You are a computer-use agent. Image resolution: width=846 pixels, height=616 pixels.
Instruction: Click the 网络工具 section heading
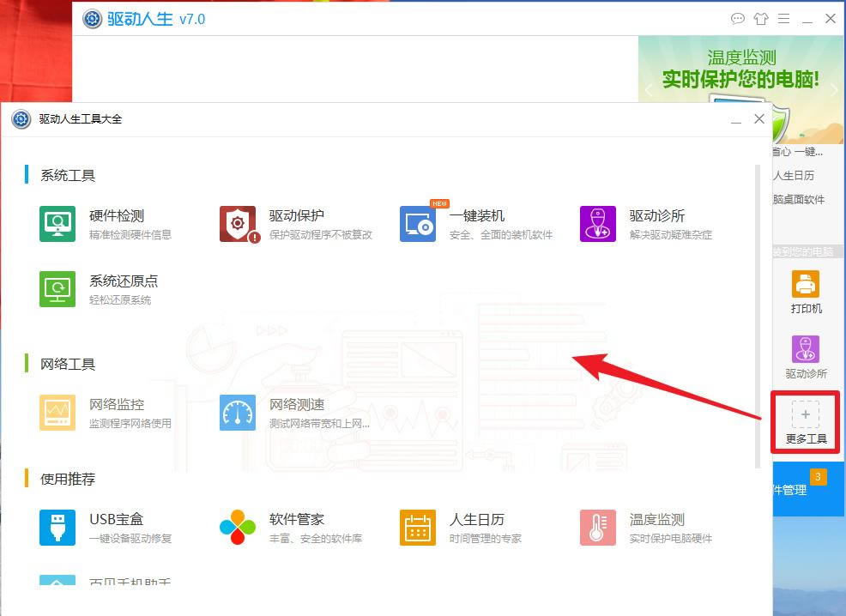(68, 364)
